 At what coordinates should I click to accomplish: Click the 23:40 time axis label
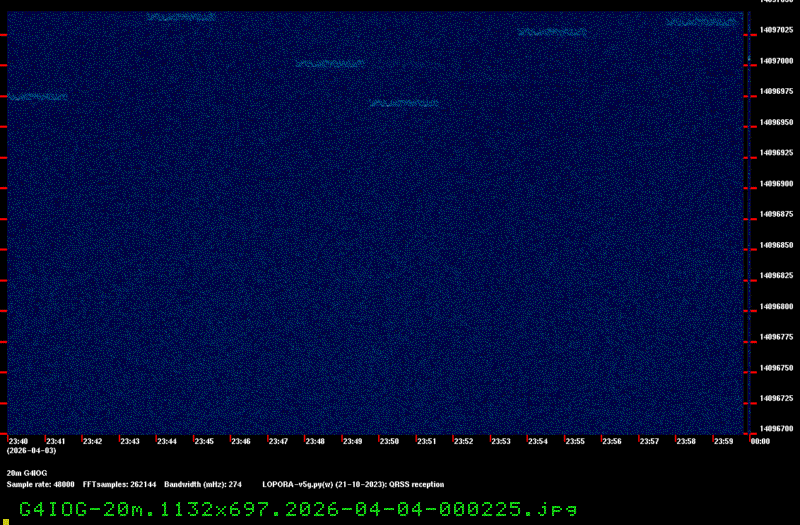pos(18,441)
